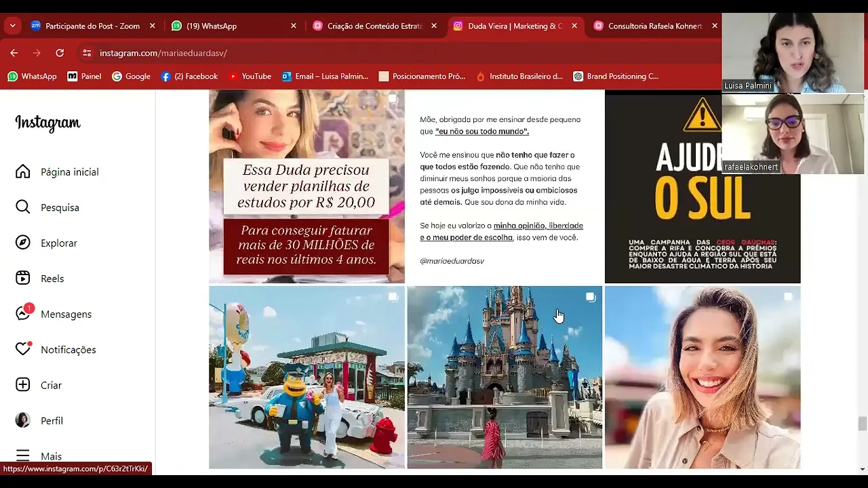Close the Participante do Post - Zoom tab
Image resolution: width=868 pixels, height=488 pixels.
[x=153, y=26]
